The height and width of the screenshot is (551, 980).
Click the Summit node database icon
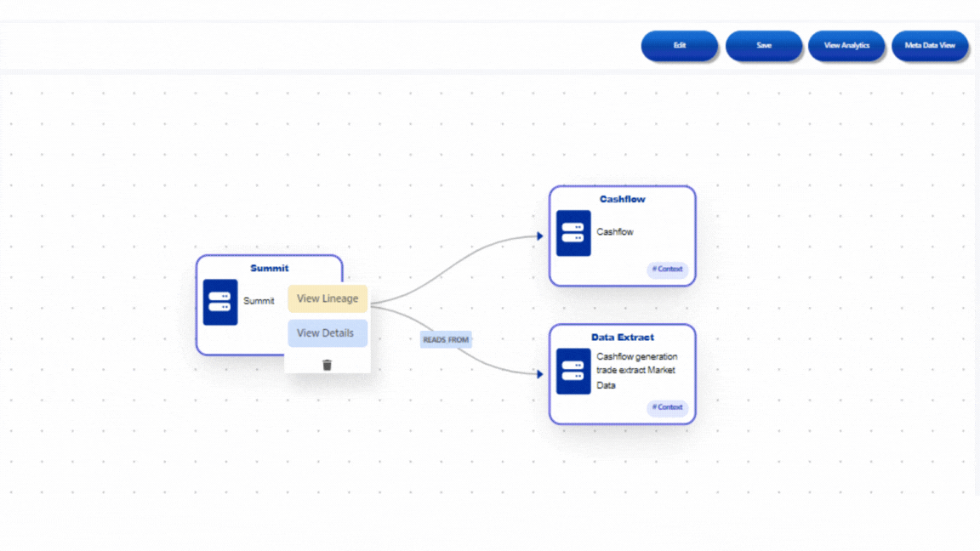click(220, 302)
